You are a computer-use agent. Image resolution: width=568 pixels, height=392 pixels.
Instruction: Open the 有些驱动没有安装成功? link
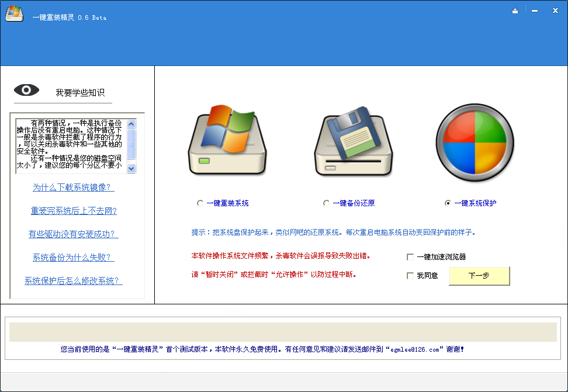pos(74,234)
